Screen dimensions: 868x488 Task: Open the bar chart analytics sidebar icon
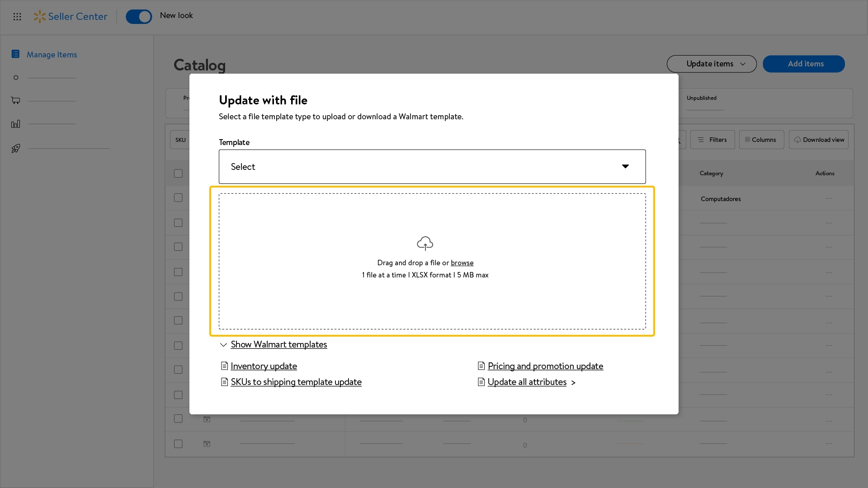(16, 124)
